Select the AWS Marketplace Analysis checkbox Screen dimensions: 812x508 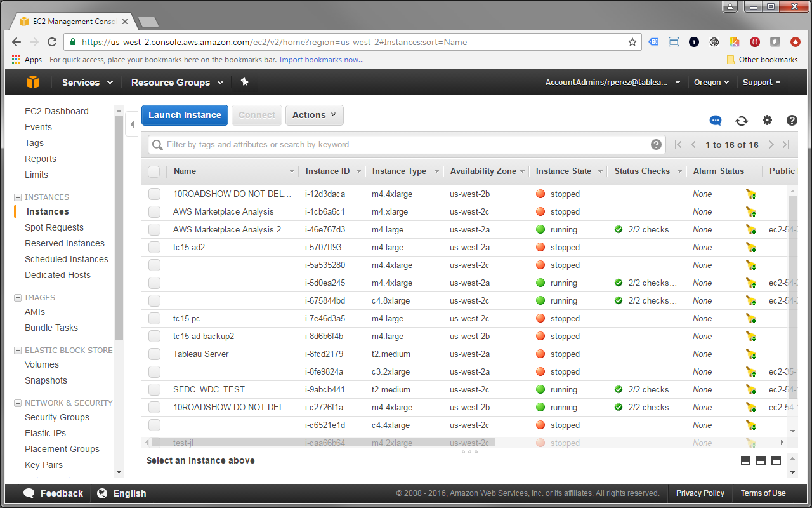(x=155, y=212)
